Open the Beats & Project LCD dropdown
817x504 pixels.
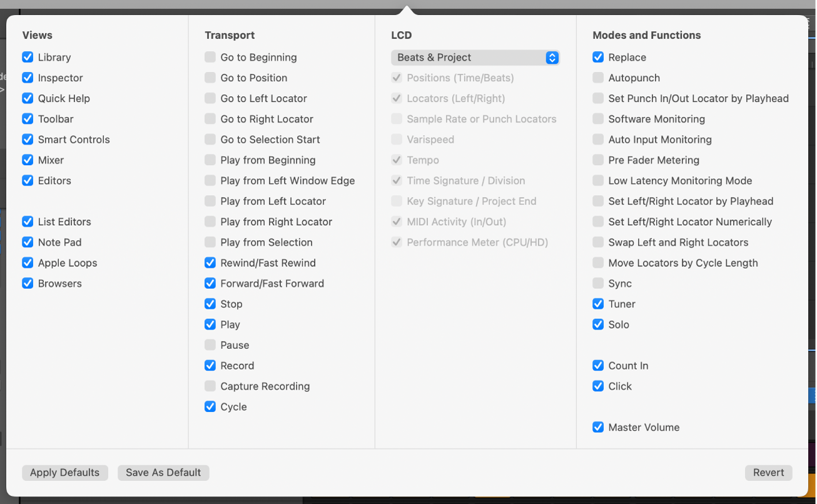(x=475, y=58)
